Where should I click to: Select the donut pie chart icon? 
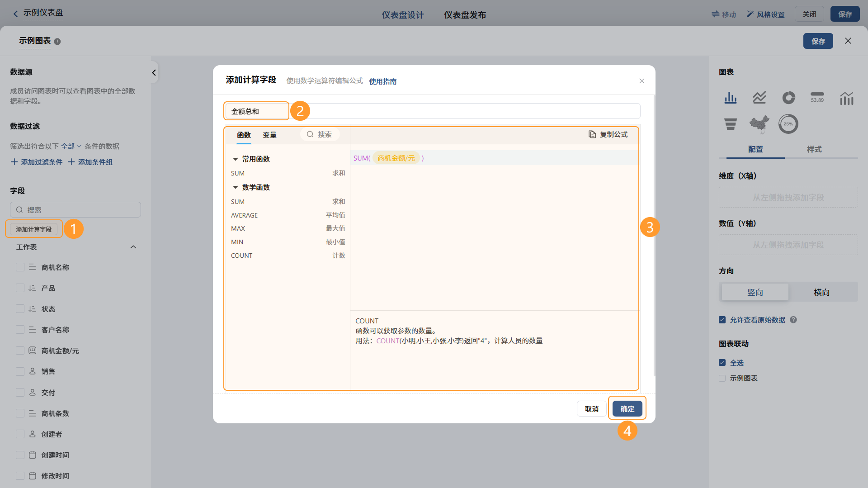(x=788, y=98)
